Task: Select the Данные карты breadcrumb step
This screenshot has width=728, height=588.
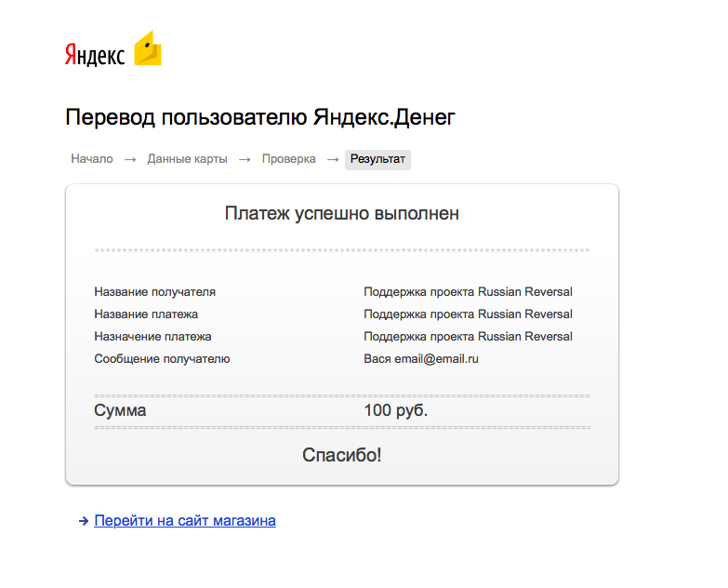Action: [x=187, y=159]
